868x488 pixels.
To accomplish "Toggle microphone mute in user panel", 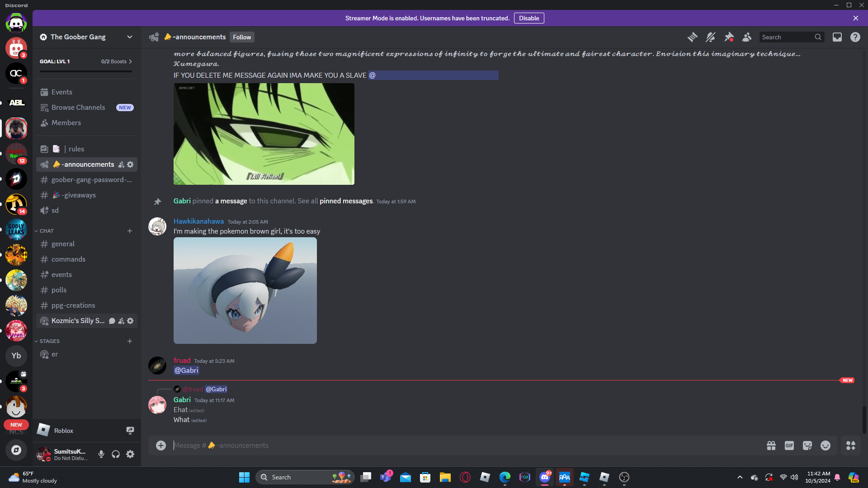I will pos(101,454).
